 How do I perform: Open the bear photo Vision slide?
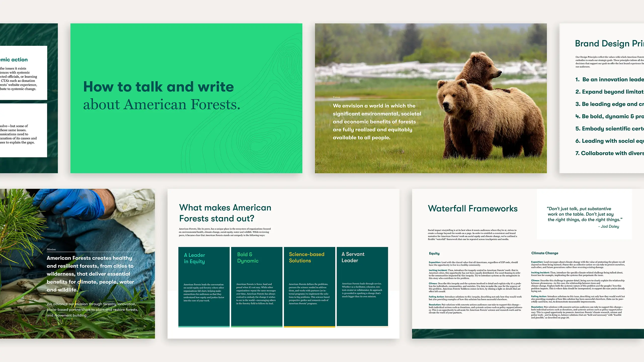coord(431,98)
